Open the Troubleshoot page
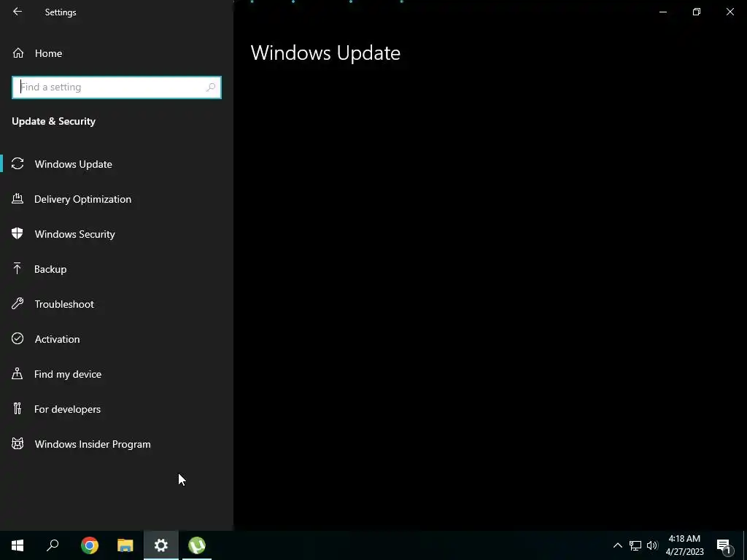 117,304
